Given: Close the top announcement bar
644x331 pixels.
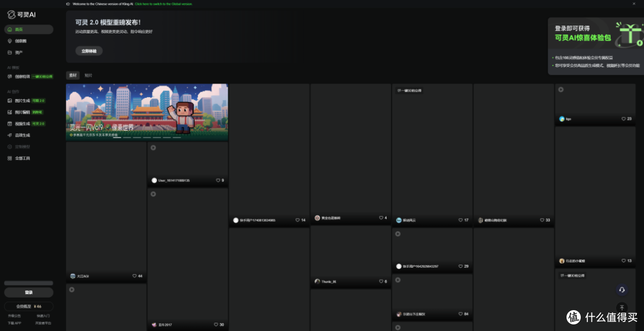Looking at the screenshot, I should pos(634,4).
